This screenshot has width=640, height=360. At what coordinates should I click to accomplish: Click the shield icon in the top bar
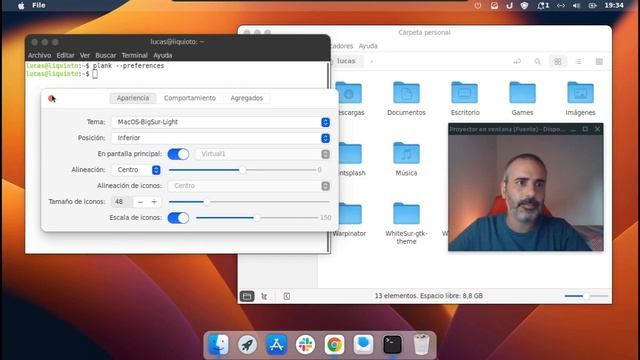click(524, 5)
